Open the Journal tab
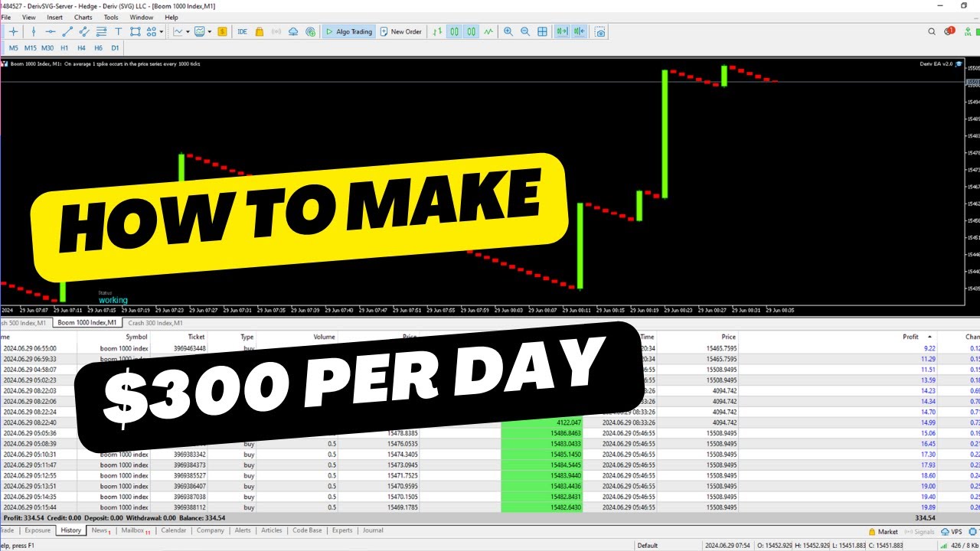The image size is (980, 551). (x=373, y=530)
